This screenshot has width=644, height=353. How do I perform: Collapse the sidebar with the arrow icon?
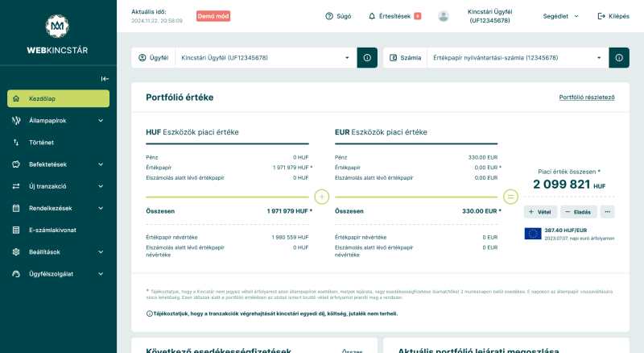pos(105,79)
